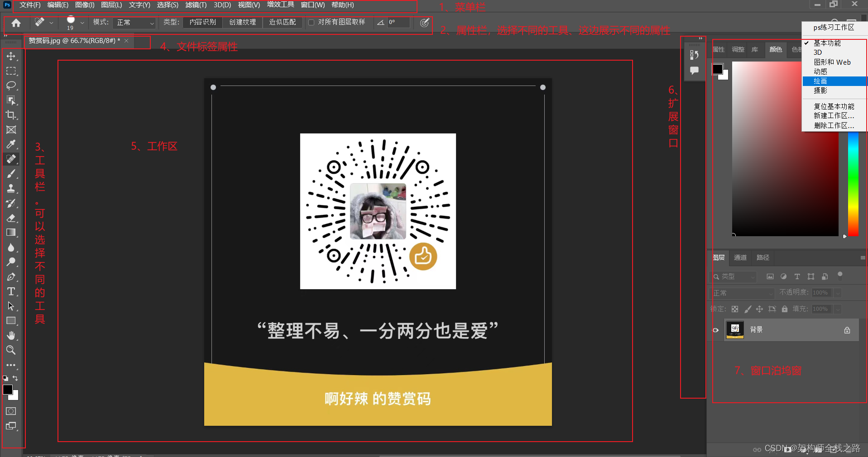The width and height of the screenshot is (868, 457).
Task: Select the Lasso tool
Action: [x=11, y=86]
